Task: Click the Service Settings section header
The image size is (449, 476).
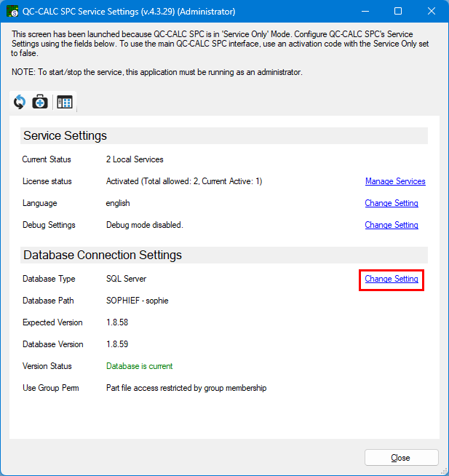Action: [224, 135]
